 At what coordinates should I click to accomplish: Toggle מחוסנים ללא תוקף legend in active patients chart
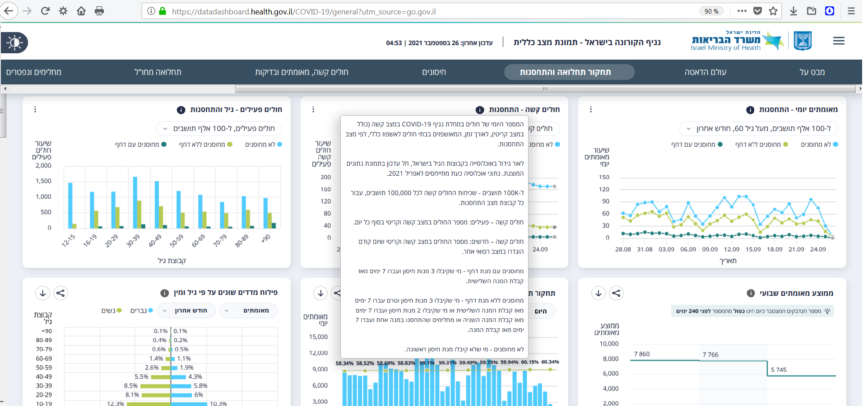click(x=206, y=145)
